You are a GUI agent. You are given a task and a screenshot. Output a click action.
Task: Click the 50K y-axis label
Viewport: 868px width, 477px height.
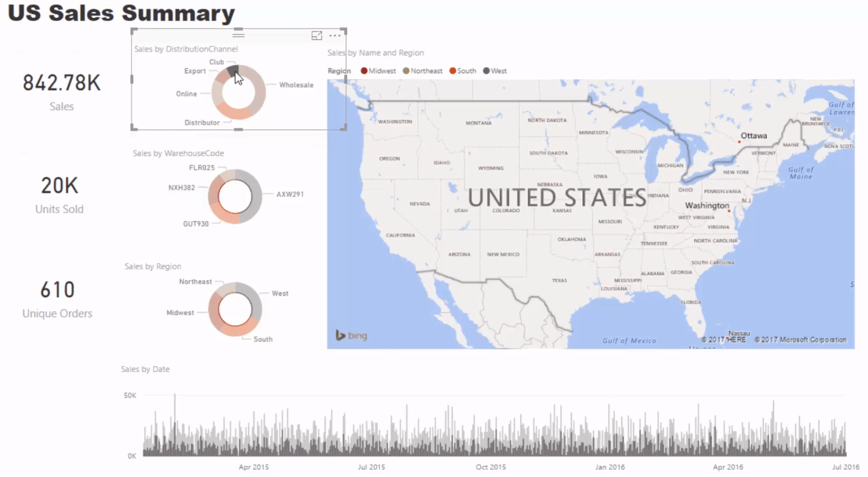tap(130, 395)
